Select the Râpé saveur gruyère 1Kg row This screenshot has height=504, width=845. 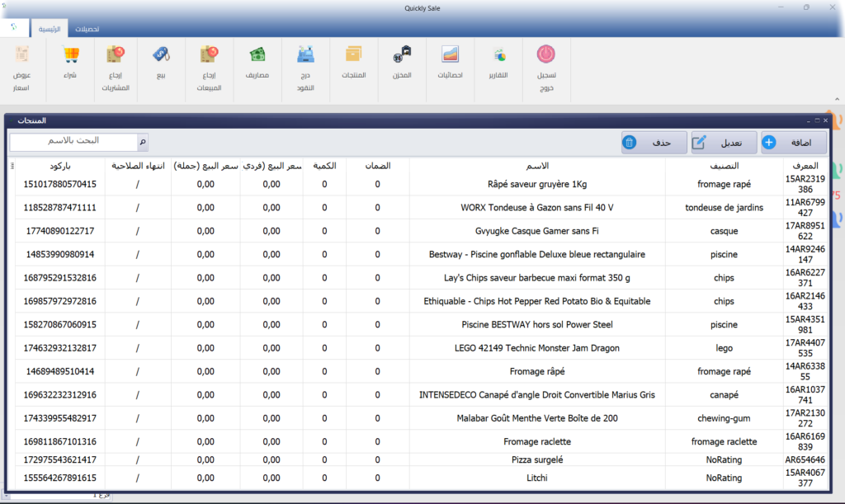coord(422,184)
